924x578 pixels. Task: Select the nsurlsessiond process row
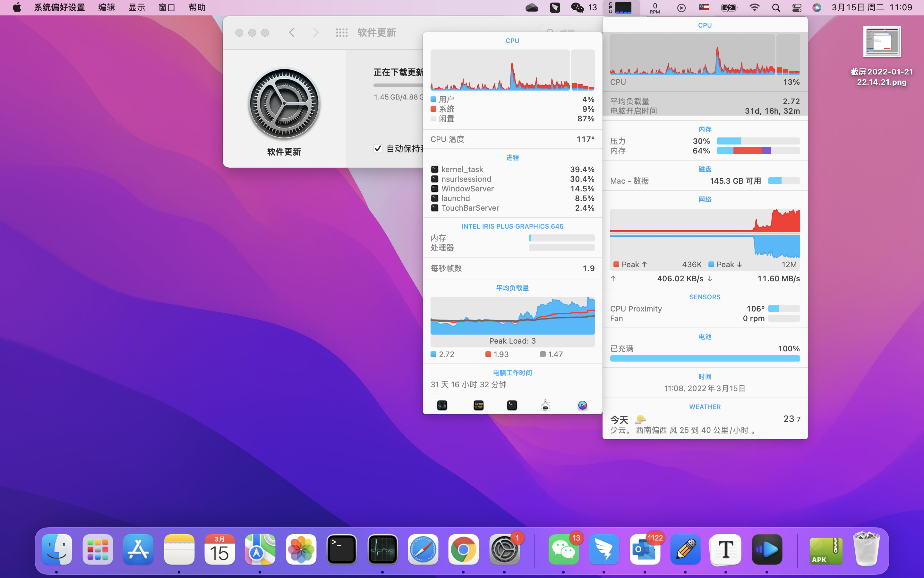click(512, 179)
